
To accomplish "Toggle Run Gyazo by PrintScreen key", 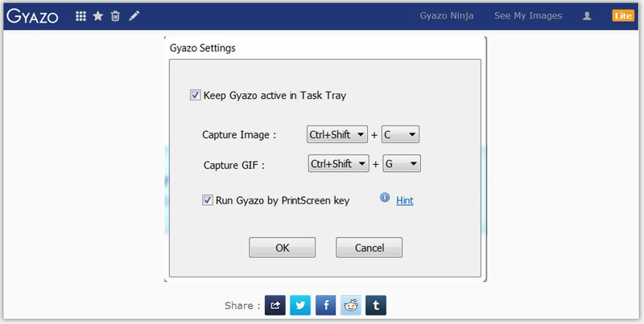I will point(207,200).
